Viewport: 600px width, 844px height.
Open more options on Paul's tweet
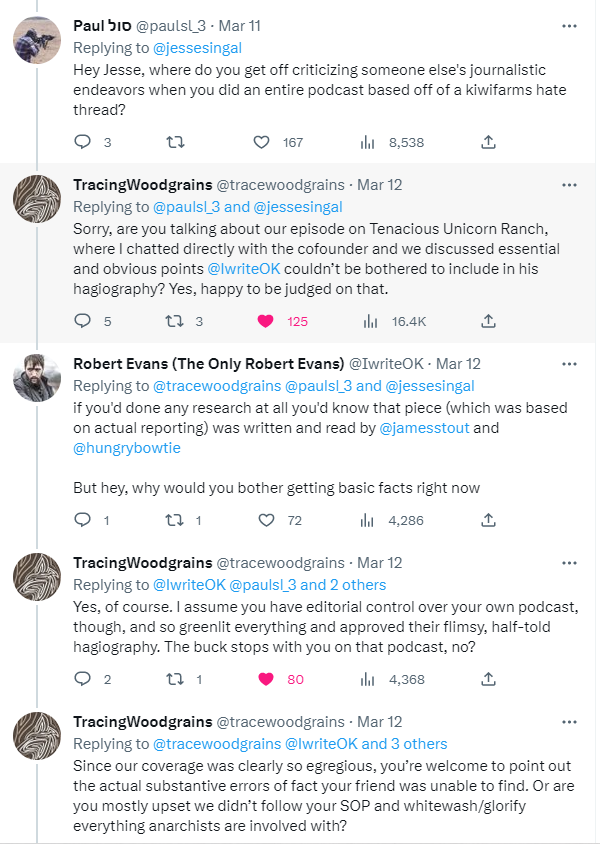pos(569,26)
